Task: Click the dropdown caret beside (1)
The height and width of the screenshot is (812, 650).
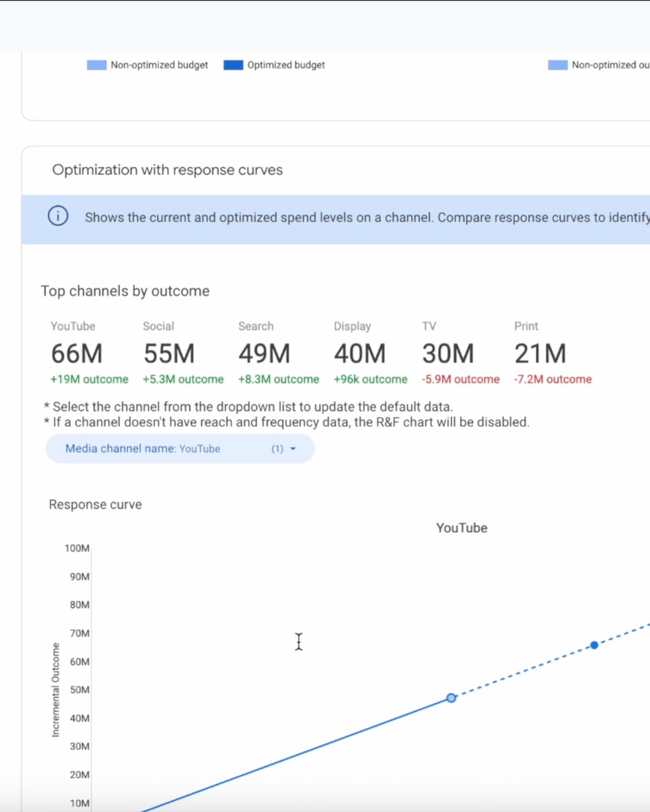Action: coord(293,449)
